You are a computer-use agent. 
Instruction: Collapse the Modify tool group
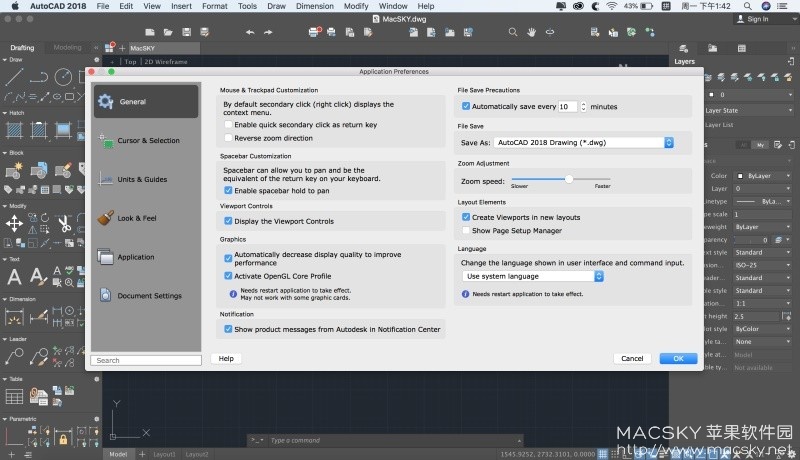coord(5,206)
